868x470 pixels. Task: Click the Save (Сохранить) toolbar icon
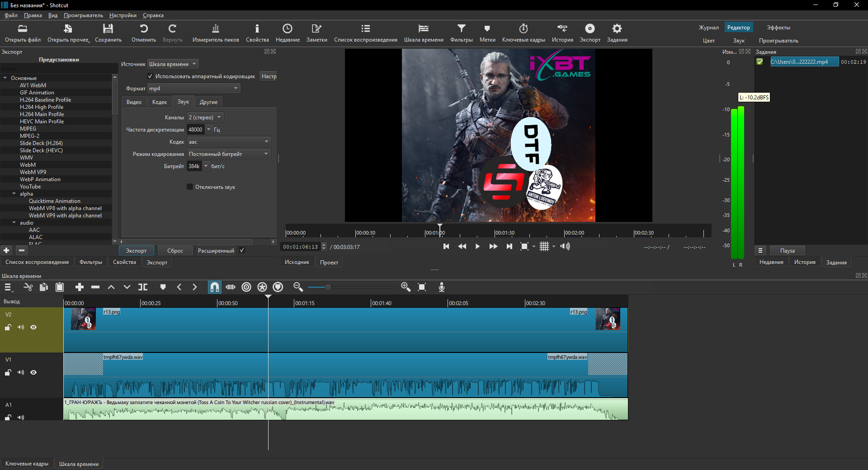(x=108, y=33)
